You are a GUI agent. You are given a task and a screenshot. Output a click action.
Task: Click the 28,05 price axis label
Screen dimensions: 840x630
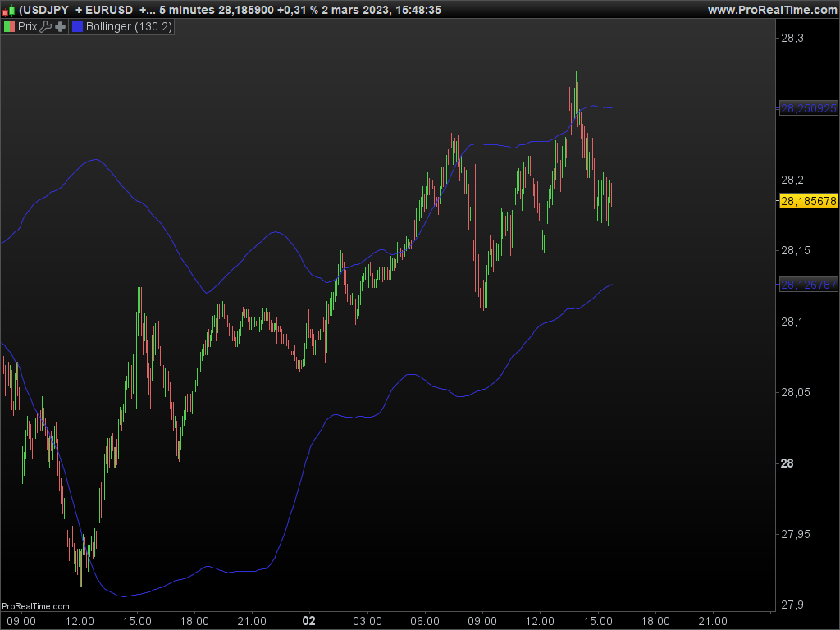pyautogui.click(x=796, y=393)
